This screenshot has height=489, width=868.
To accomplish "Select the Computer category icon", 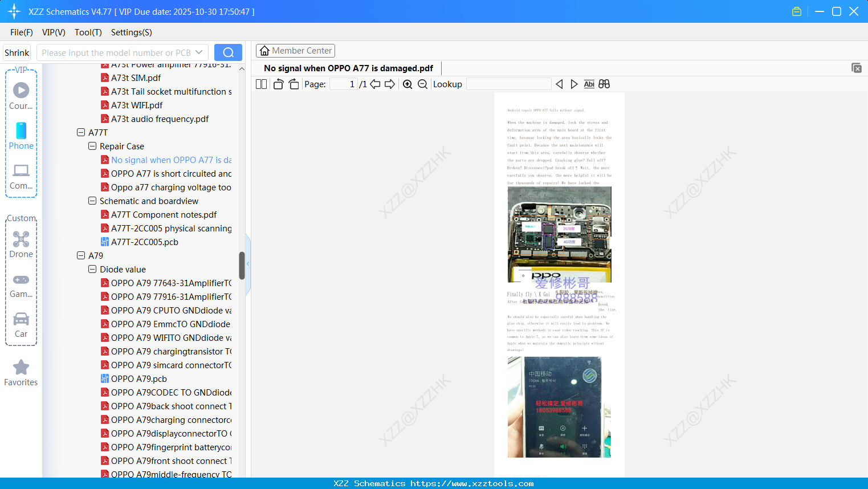I will 21,176.
